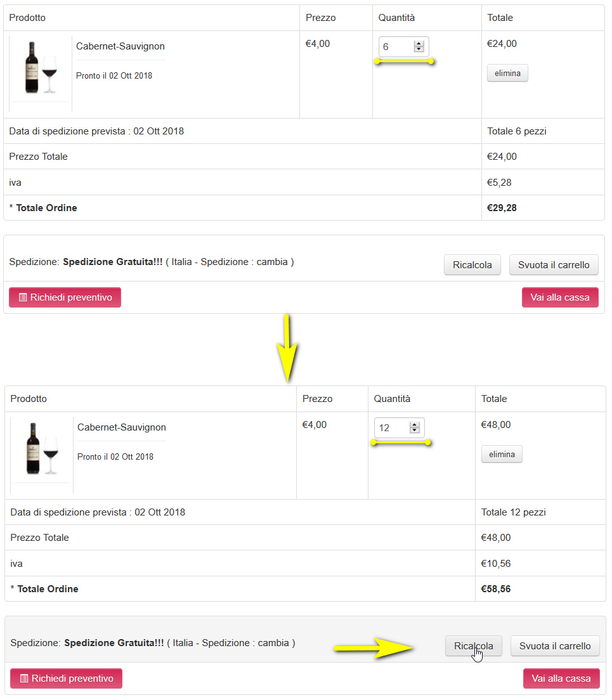Proceed with lower Vai alla cassa button
Image resolution: width=612 pixels, height=700 pixels.
(561, 678)
